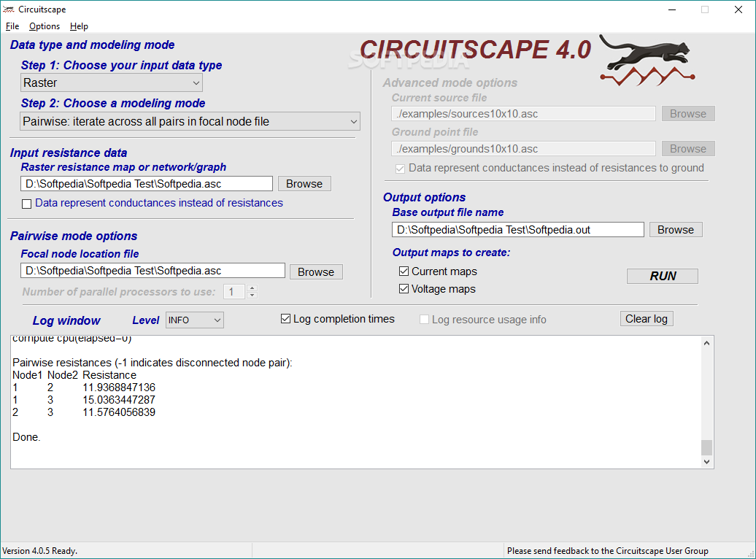The image size is (756, 559).
Task: Click the Circuitscape cougar logo image
Action: point(647,61)
